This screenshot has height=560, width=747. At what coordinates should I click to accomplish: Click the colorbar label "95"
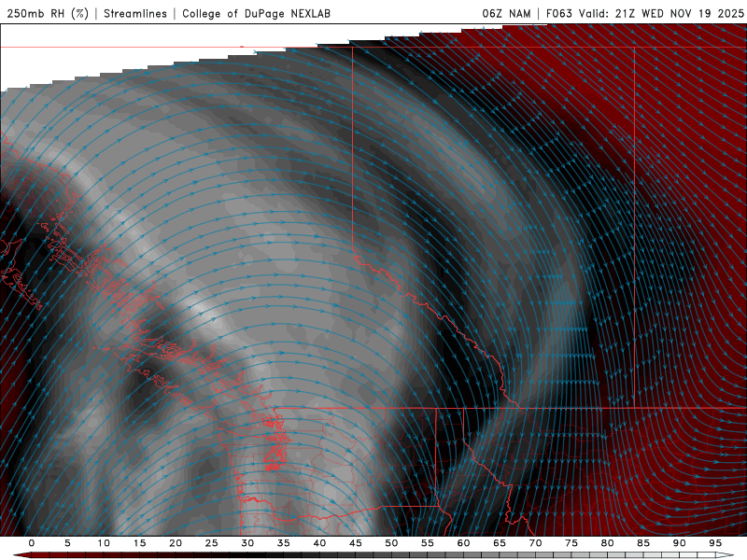[715, 543]
